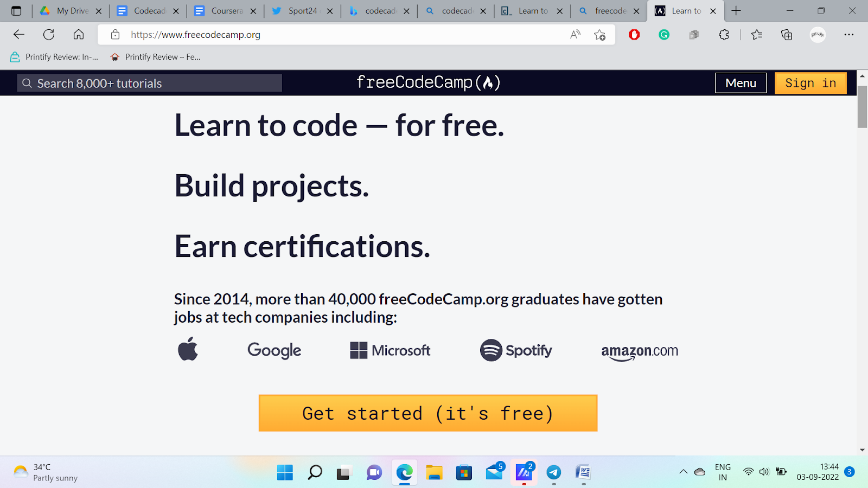Open the browser profile avatar
This screenshot has height=488, width=868.
(818, 35)
